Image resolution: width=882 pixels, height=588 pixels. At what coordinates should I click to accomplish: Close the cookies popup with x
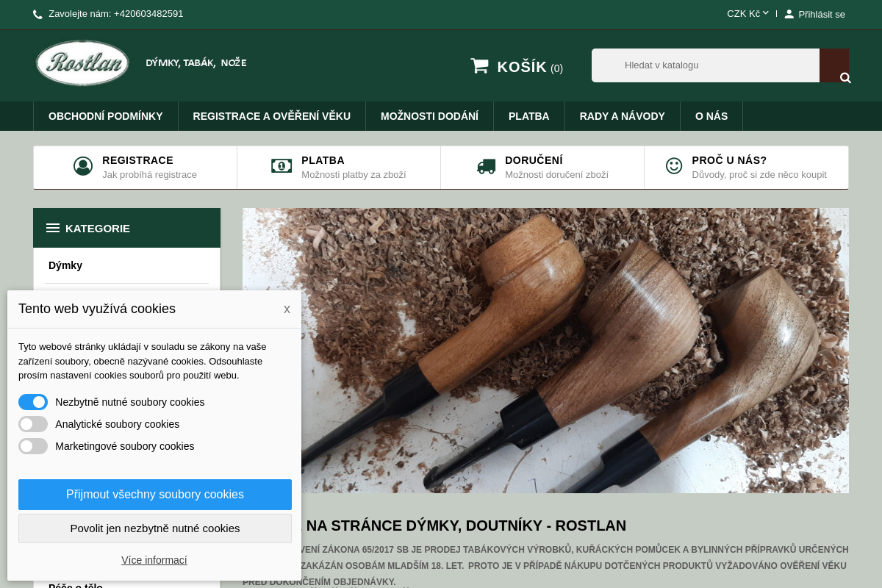pyautogui.click(x=287, y=309)
